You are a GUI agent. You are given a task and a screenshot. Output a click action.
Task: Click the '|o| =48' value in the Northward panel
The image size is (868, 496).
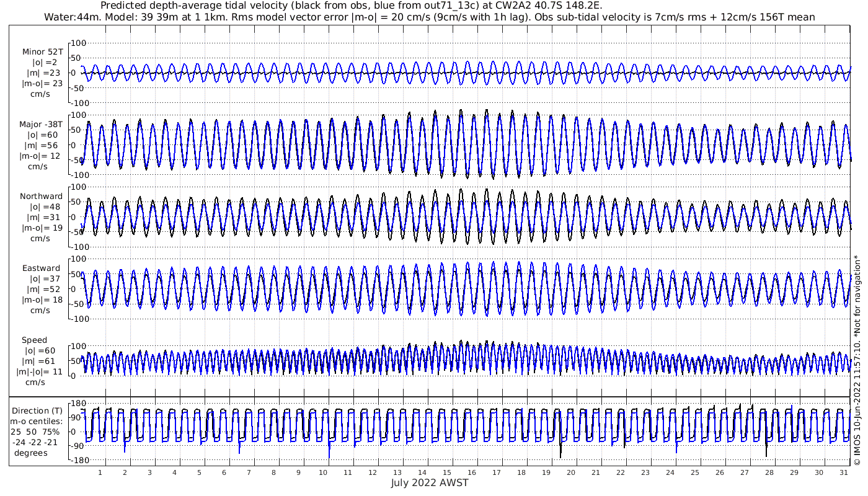[x=45, y=207]
